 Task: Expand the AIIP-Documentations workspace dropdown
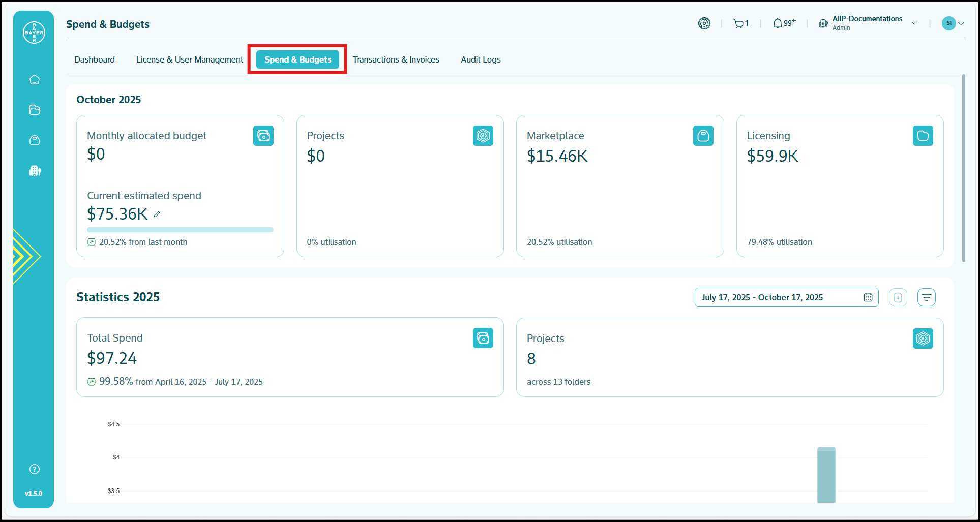[x=915, y=23]
